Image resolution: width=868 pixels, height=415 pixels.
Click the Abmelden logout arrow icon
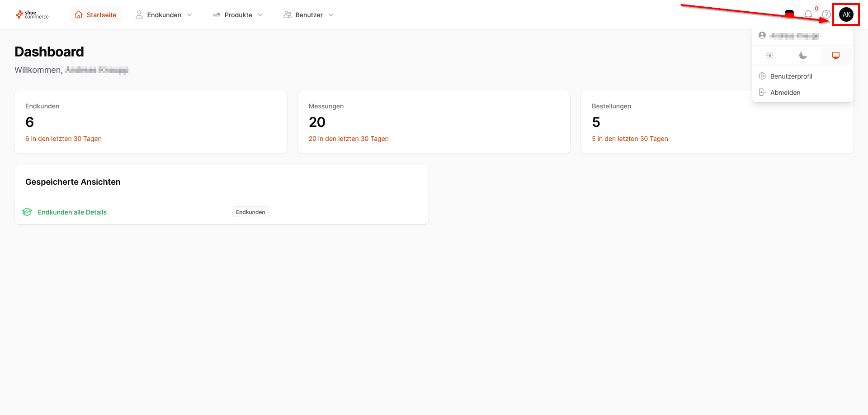pos(762,93)
